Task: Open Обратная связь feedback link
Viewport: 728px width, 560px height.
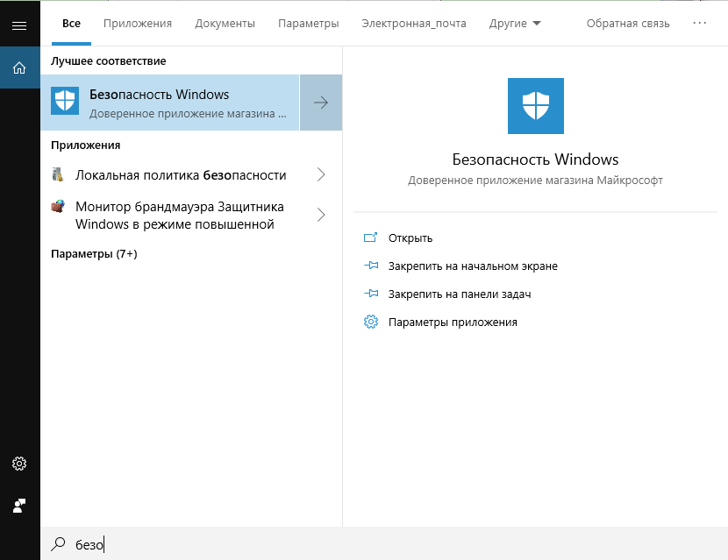Action: [x=627, y=24]
